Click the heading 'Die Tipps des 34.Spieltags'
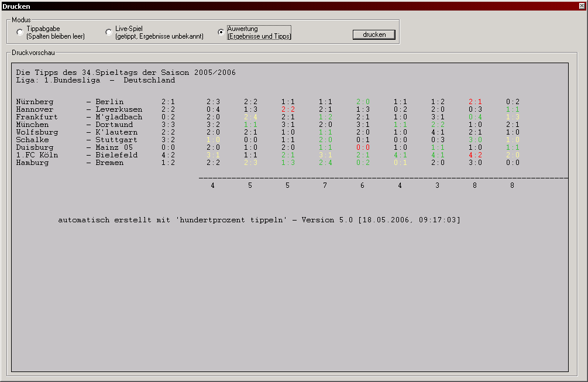Viewport: 588px width, 382px height. [126, 73]
